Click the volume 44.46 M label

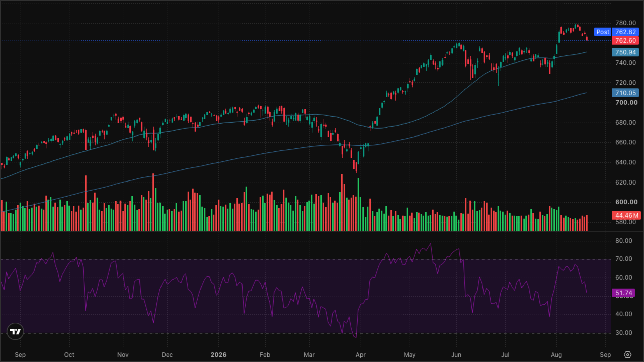click(x=626, y=215)
